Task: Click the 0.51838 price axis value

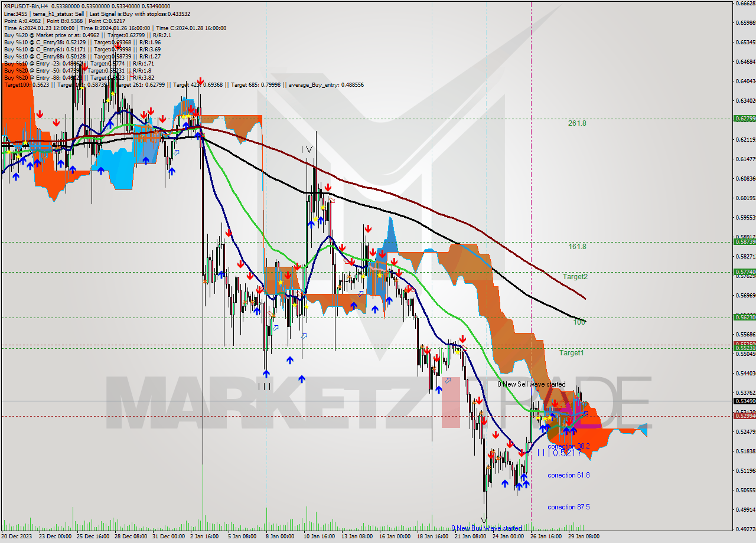Action: tap(745, 452)
